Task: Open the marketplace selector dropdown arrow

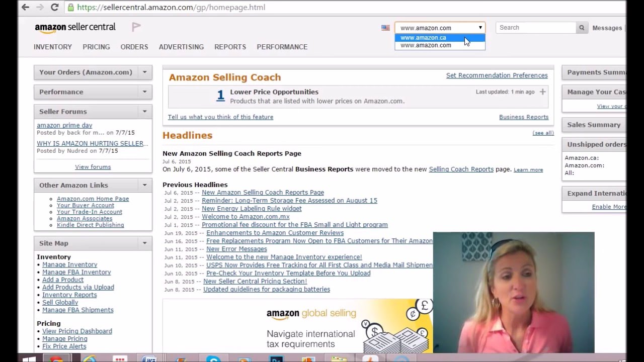Action: 480,28
